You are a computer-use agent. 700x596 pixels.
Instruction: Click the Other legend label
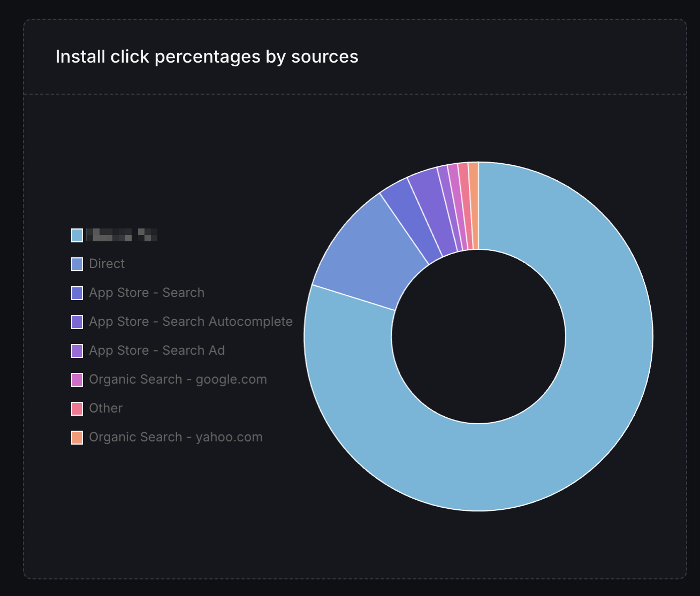coord(106,408)
